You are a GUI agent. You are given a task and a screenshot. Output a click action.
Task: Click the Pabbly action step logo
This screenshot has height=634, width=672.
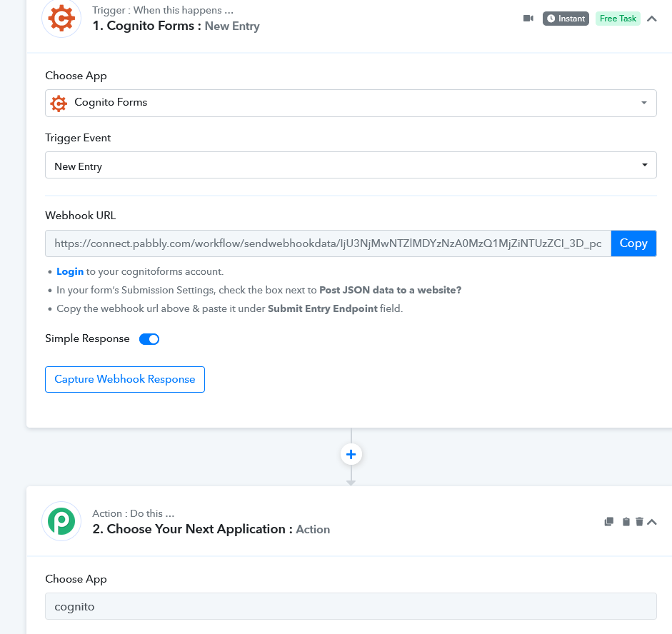[61, 521]
